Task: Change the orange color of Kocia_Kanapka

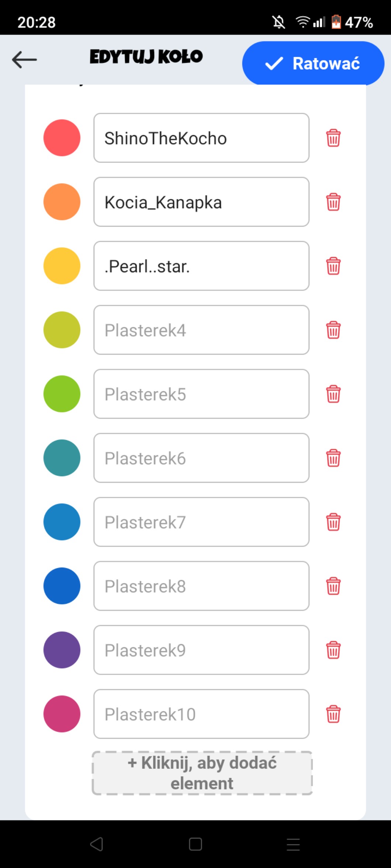Action: click(62, 202)
